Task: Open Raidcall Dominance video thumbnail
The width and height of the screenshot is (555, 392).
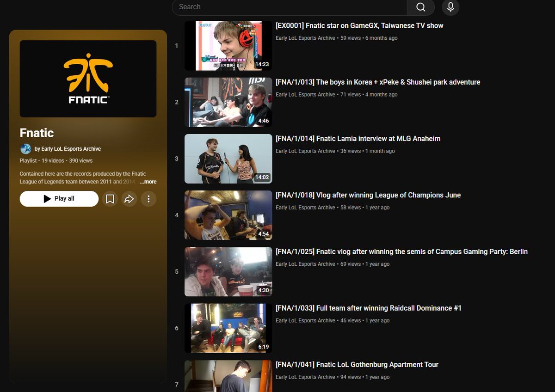Action: coord(228,328)
